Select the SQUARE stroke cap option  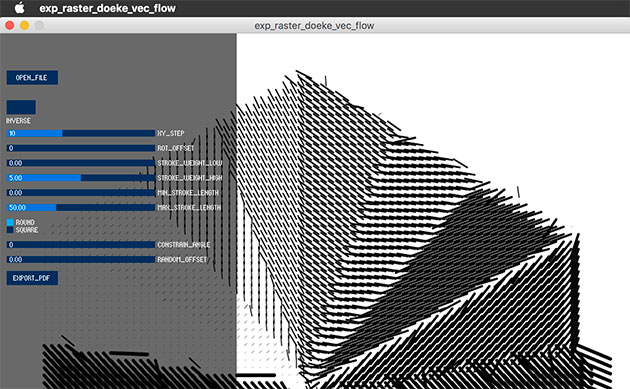coord(10,230)
